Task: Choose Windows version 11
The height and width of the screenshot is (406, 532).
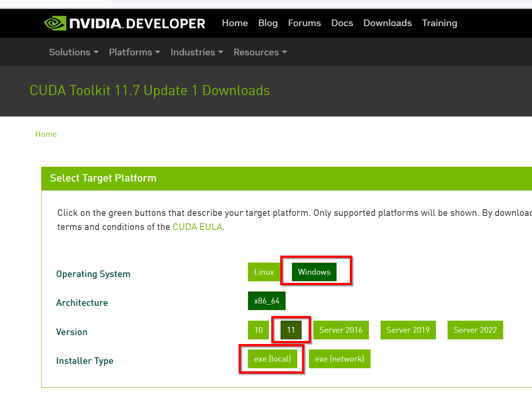Action: tap(291, 330)
